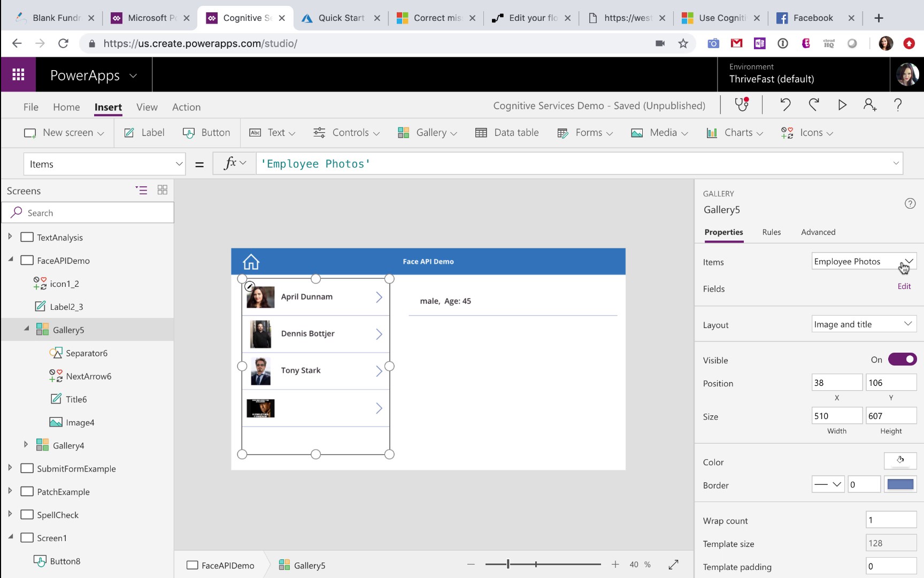Switch Screens pane to tree view

[141, 190]
